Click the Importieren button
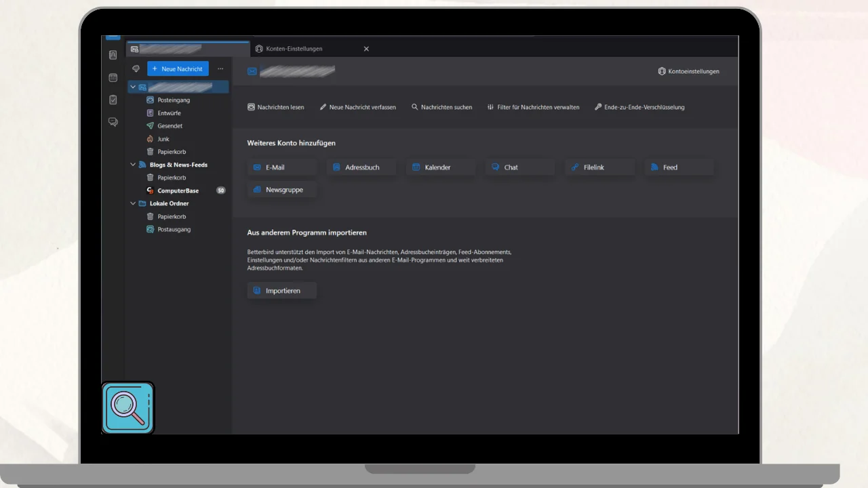Image resolution: width=868 pixels, height=488 pixels. (282, 291)
